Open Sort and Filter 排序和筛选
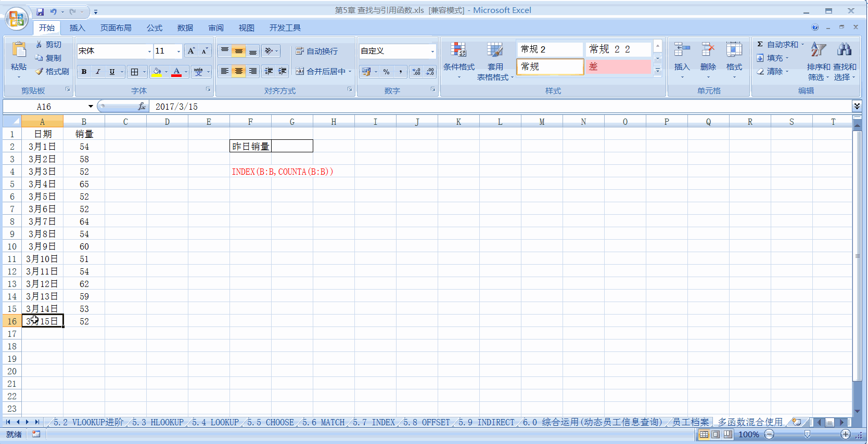Image resolution: width=868 pixels, height=444 pixels. pyautogui.click(x=819, y=61)
